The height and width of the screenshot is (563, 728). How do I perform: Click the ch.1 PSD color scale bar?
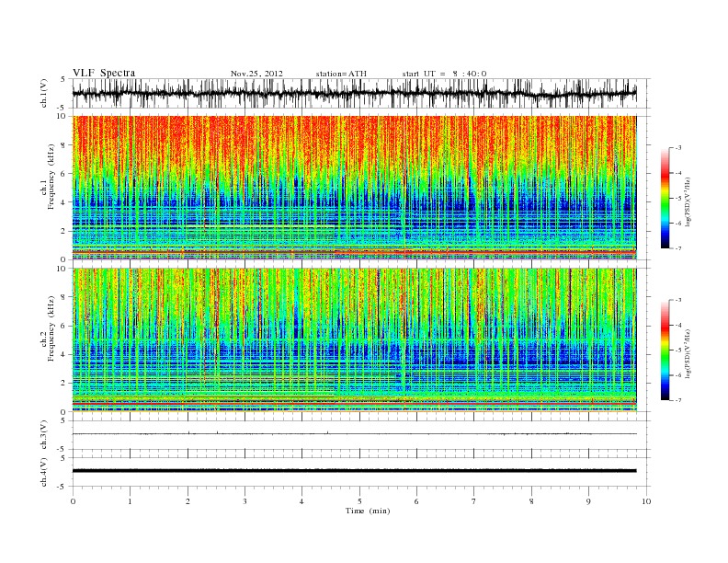[665, 199]
